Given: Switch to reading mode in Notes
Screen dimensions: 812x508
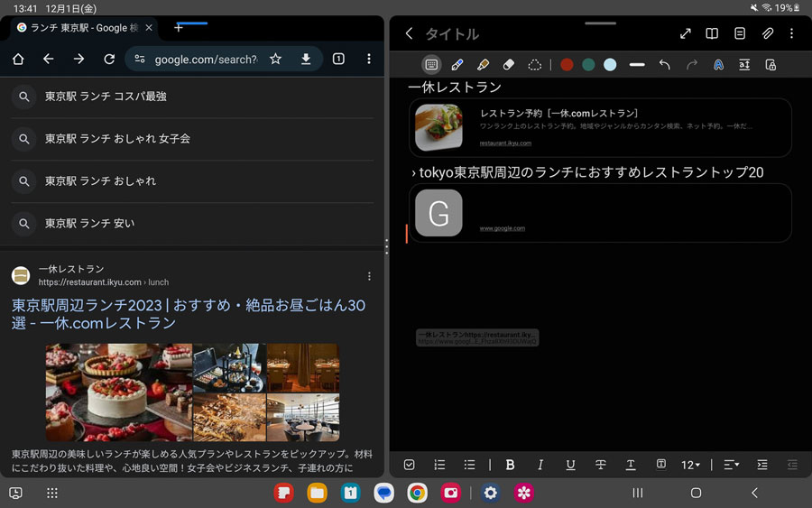Looking at the screenshot, I should click(x=712, y=33).
